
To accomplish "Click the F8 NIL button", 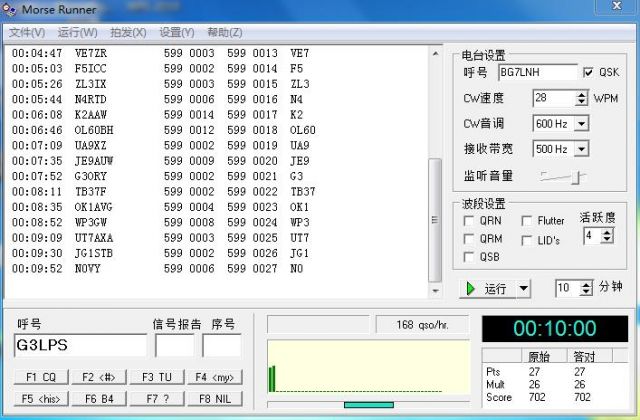I will (x=215, y=398).
